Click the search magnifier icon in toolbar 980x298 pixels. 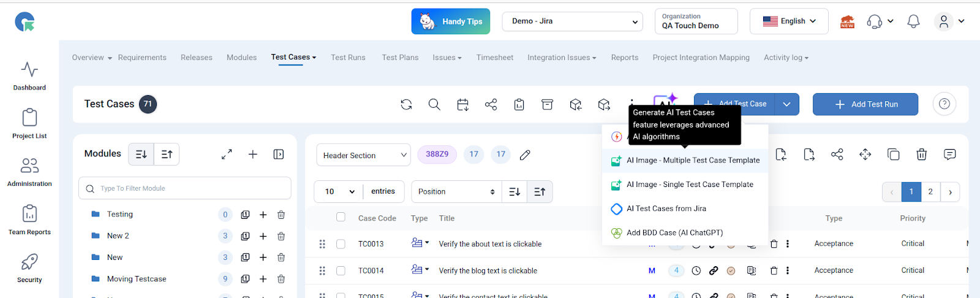(434, 105)
